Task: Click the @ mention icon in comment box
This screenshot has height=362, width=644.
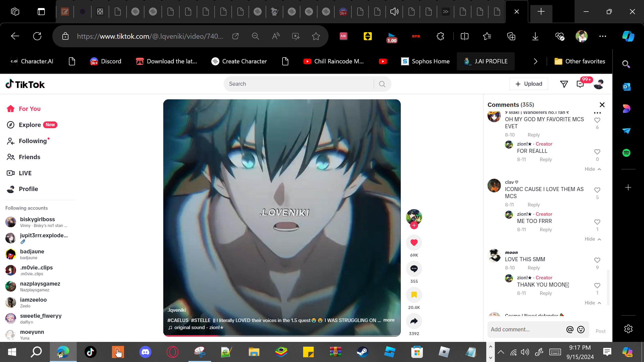Action: point(570,329)
